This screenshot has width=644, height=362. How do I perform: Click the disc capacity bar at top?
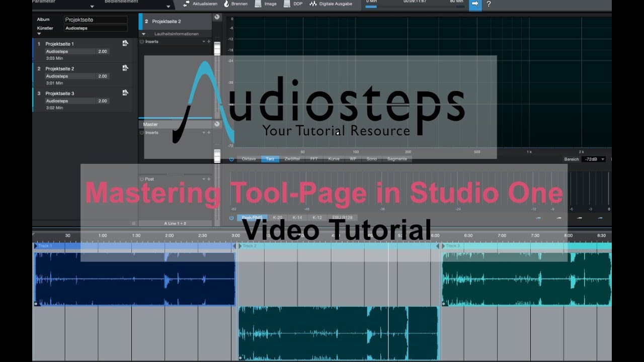pyautogui.click(x=415, y=7)
